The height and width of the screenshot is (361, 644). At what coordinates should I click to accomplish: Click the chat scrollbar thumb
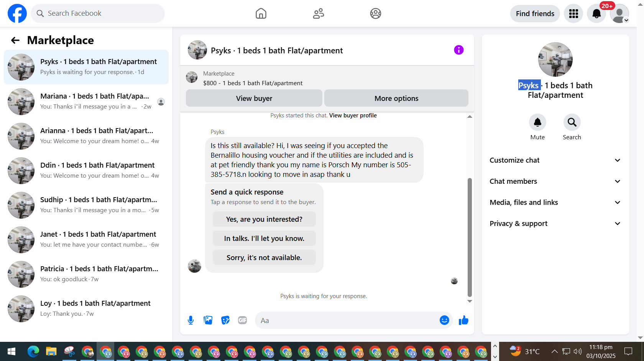click(470, 237)
